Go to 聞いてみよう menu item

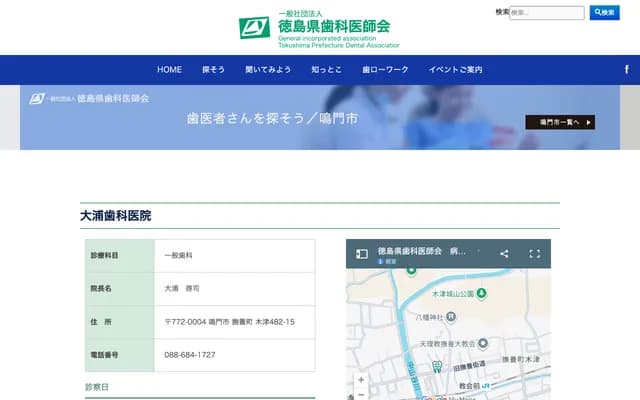click(x=268, y=70)
